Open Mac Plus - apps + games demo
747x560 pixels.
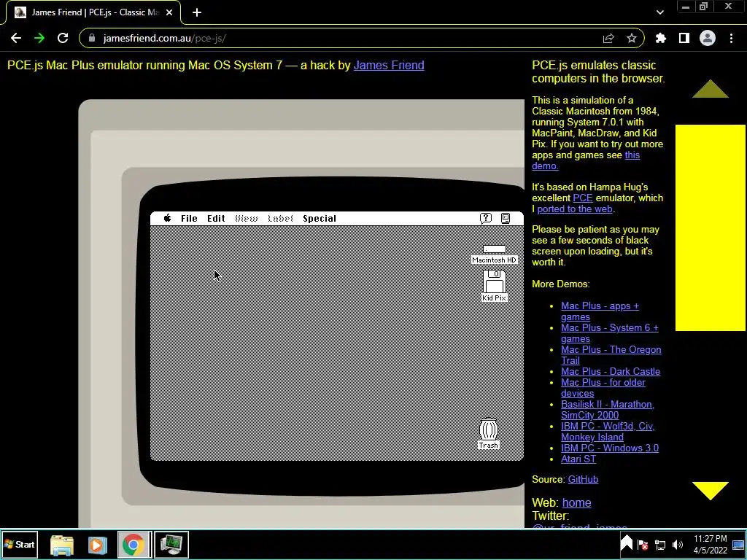[x=600, y=311]
